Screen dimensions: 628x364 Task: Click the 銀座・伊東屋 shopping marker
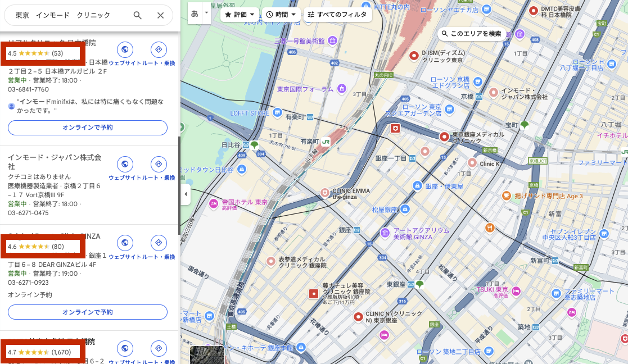click(x=417, y=185)
